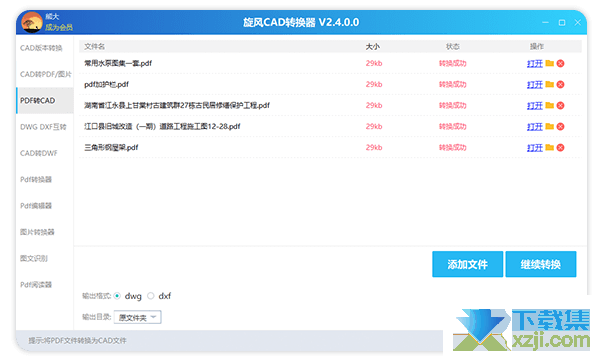The width and height of the screenshot is (603, 360).
Task: Select file name 三角形钢屋架.pdf
Action: click(x=111, y=147)
